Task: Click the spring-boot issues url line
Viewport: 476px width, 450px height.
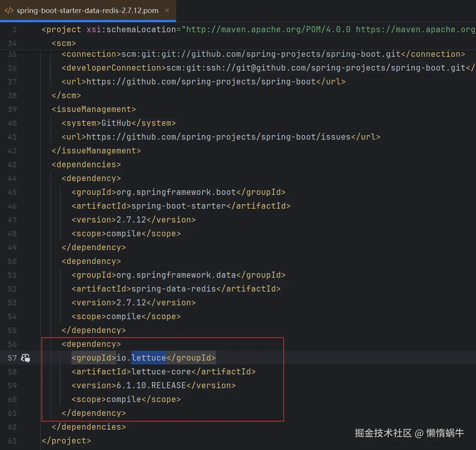Action: [x=221, y=137]
